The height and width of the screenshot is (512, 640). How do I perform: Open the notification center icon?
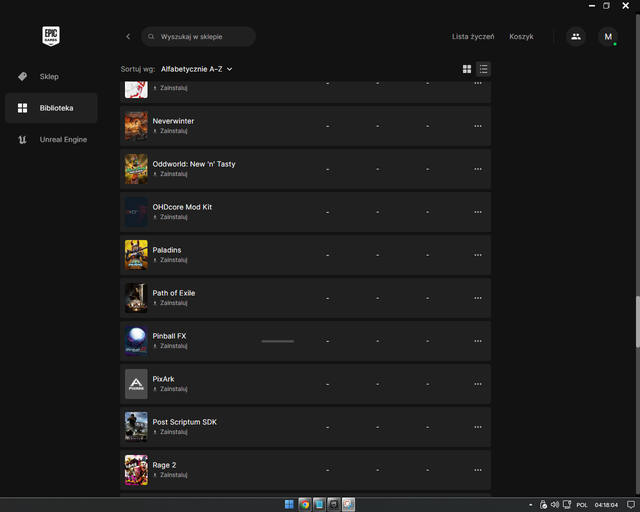631,505
